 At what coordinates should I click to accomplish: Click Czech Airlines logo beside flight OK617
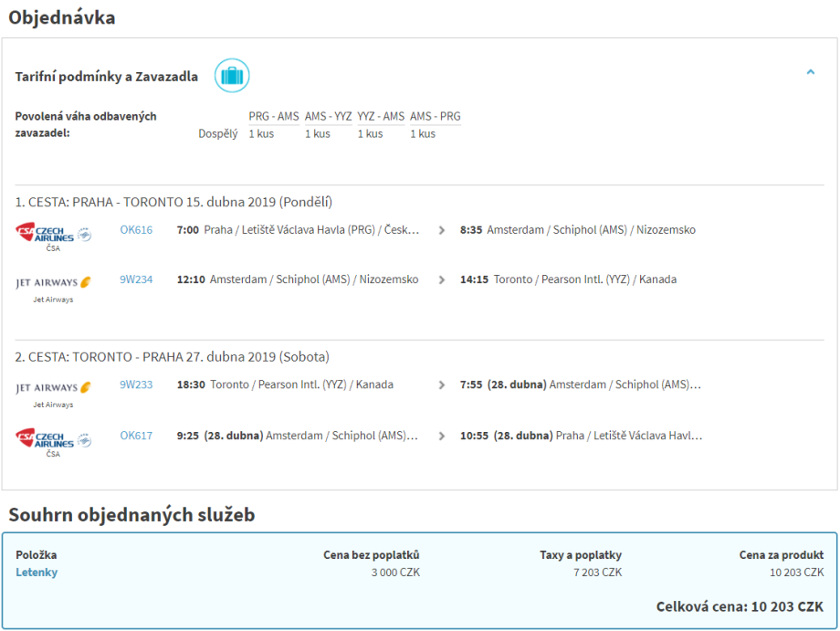(x=54, y=439)
